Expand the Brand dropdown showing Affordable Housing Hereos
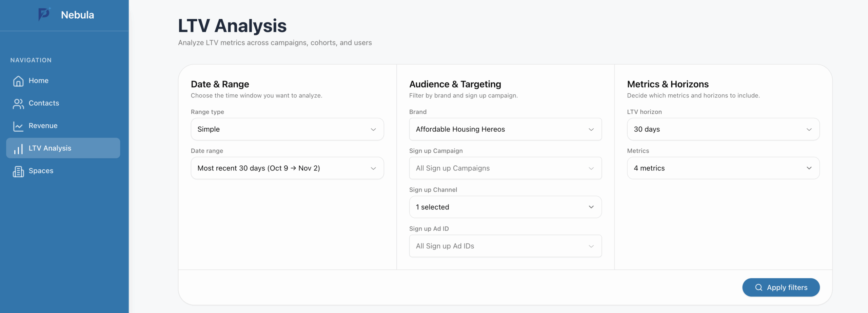This screenshot has height=313, width=868. [505, 129]
